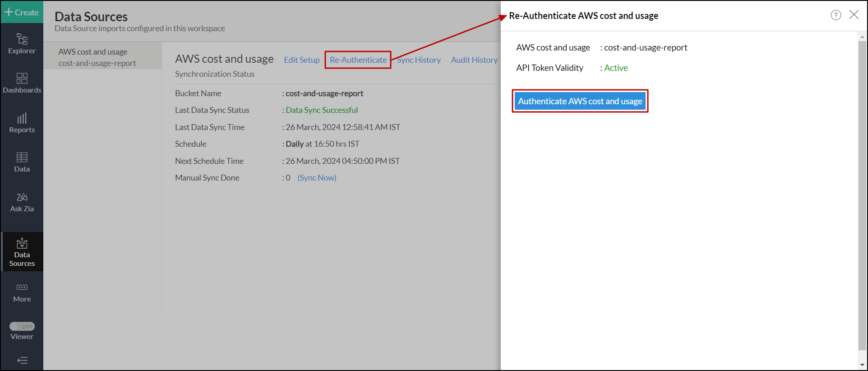Click the Re-Authenticate link
This screenshot has height=371, width=868.
click(x=358, y=60)
